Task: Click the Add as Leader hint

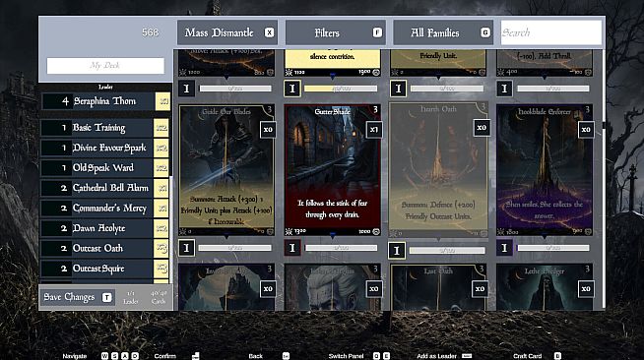Action: 444,356
